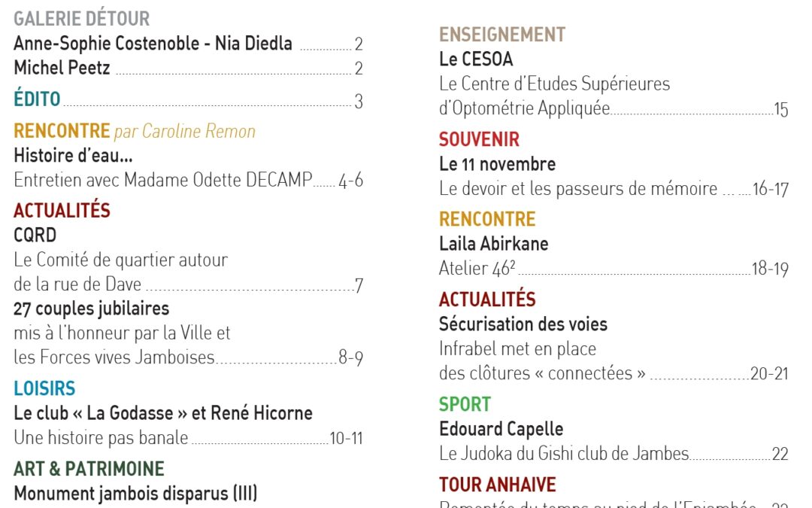Click the ART & PATRIMOINE heading
812x508 pixels.
(89, 469)
